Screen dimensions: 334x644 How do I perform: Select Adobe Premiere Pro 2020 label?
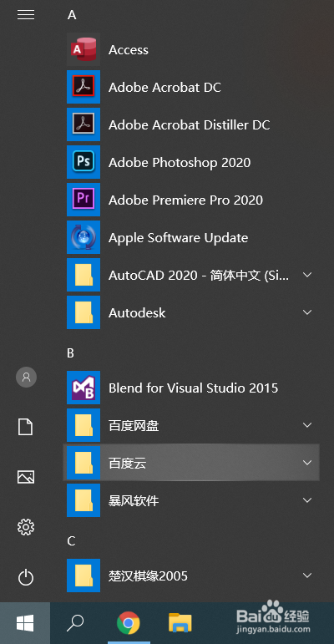(185, 200)
